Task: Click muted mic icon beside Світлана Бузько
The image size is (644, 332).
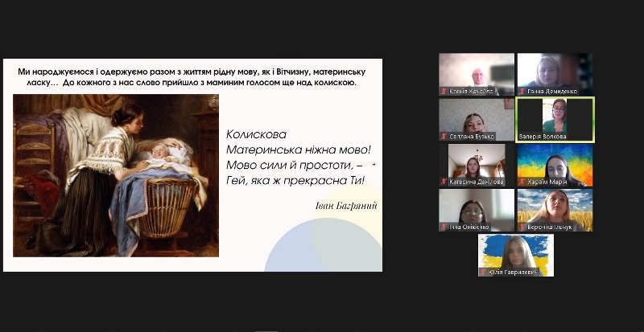Action: pyautogui.click(x=444, y=137)
